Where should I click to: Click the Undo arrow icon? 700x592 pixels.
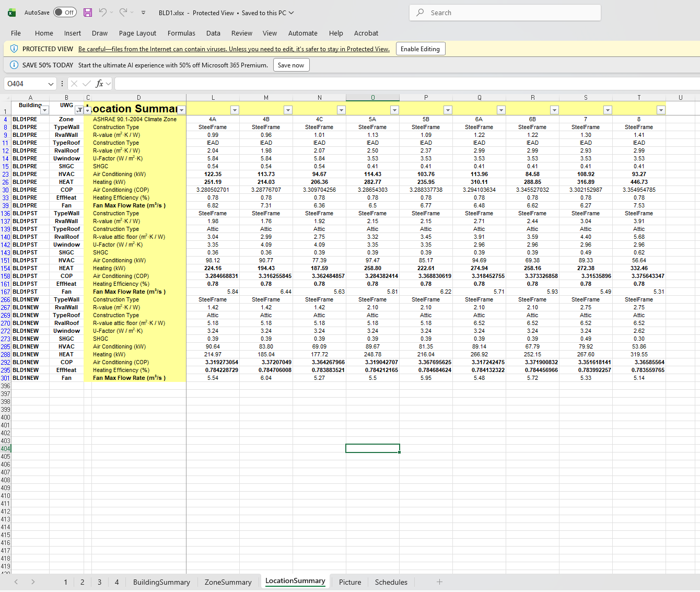point(103,13)
